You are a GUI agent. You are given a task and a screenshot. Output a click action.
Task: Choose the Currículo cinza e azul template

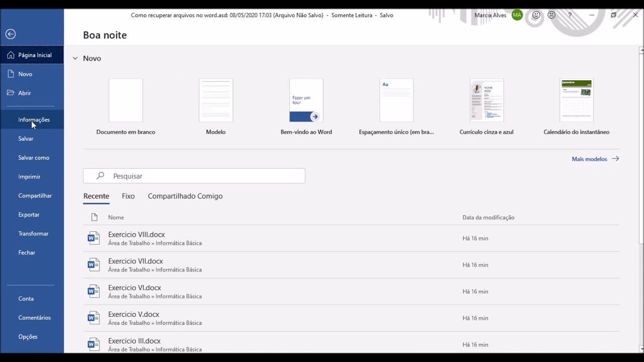click(487, 107)
